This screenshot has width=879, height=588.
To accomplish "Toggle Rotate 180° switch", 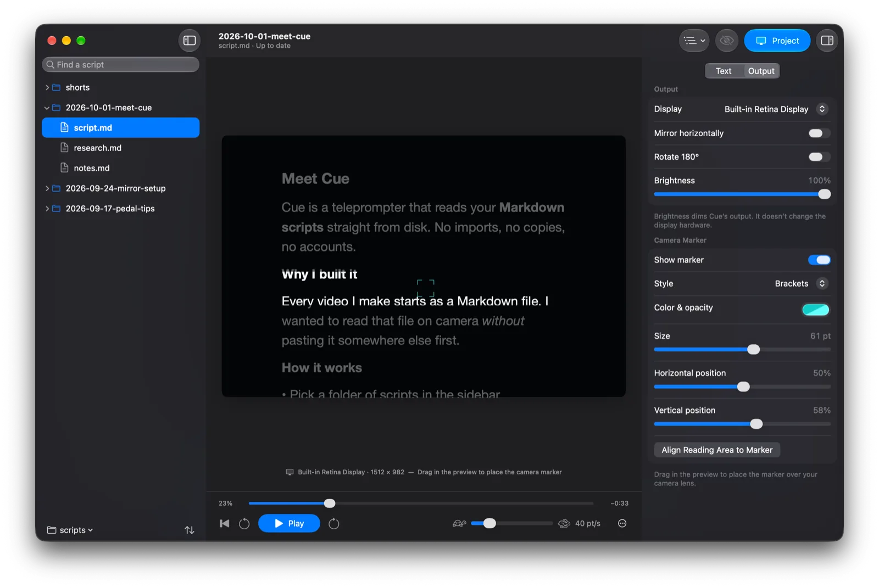I will pyautogui.click(x=819, y=157).
